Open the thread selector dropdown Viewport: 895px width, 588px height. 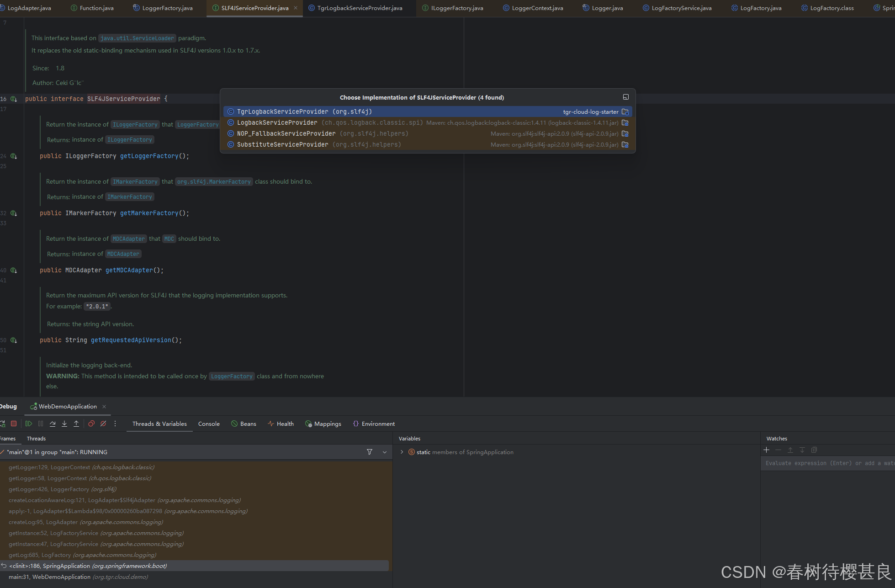[385, 452]
